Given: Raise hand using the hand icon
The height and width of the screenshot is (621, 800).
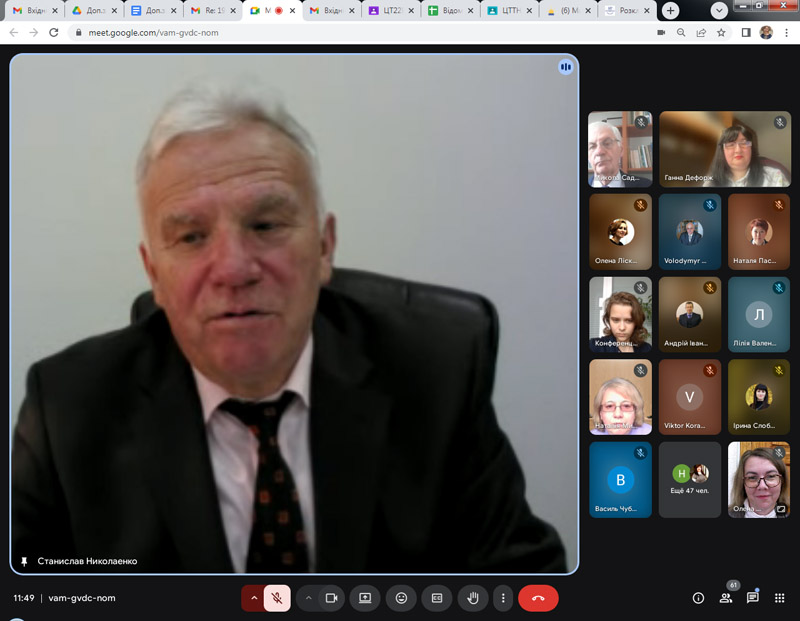Looking at the screenshot, I should (x=473, y=598).
